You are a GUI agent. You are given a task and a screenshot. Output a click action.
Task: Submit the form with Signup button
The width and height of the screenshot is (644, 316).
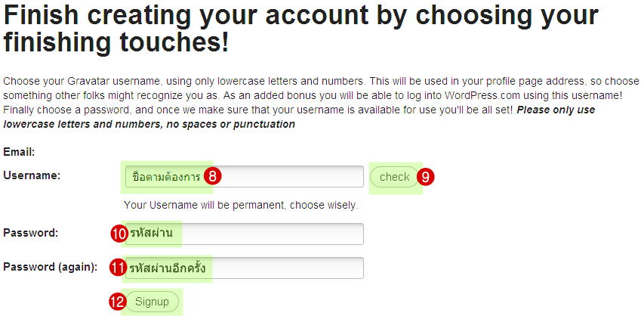[x=153, y=302]
